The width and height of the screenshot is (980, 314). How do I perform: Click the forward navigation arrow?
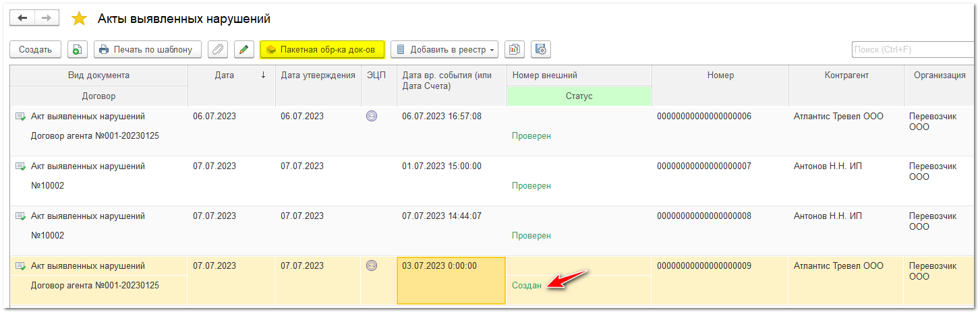tap(47, 18)
